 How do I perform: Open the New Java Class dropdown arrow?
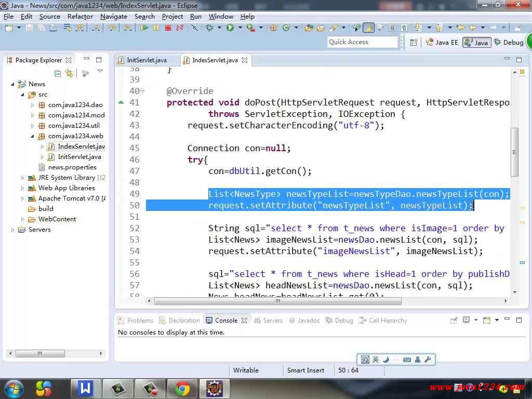click(296, 28)
